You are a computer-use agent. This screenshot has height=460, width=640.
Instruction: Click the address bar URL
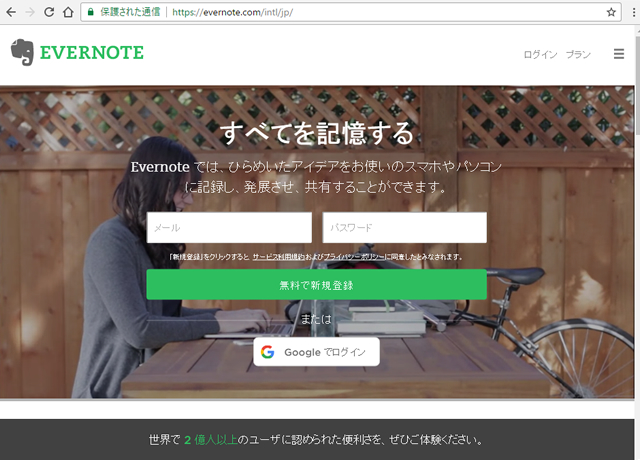point(232,12)
